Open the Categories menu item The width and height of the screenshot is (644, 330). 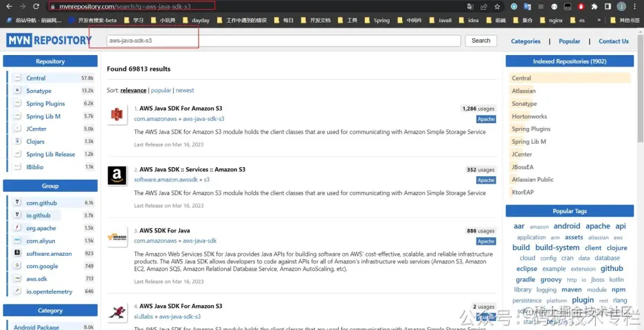click(525, 41)
